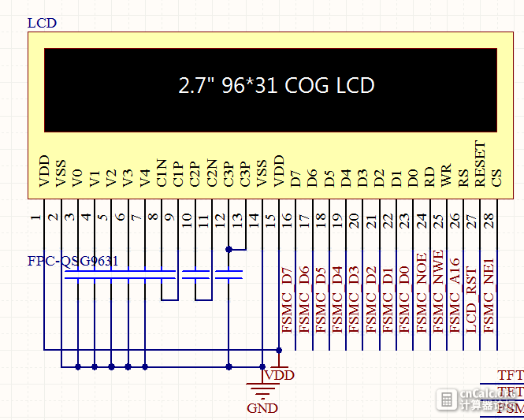Image resolution: width=524 pixels, height=420 pixels.
Task: Select the VSS pin name above pin 14
Action: 262,173
